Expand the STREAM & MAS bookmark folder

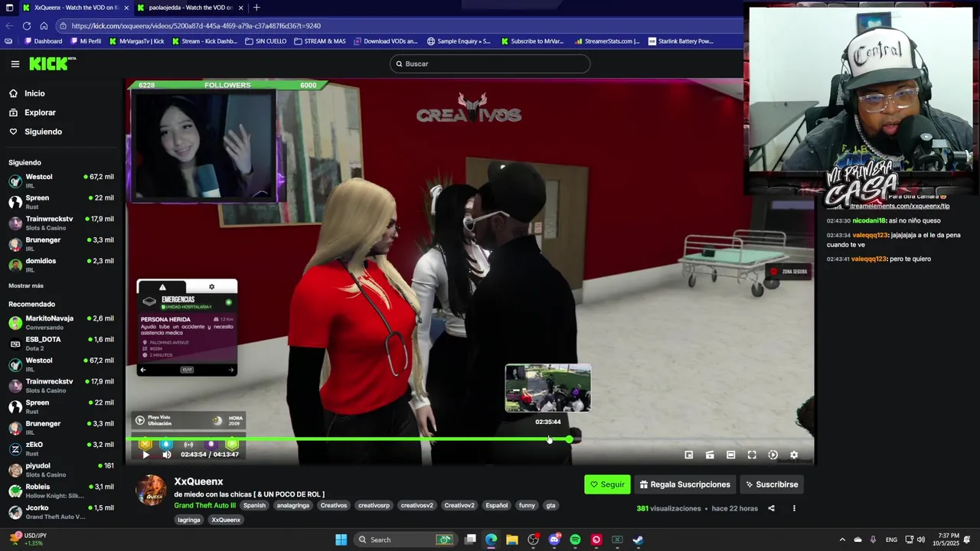point(320,41)
